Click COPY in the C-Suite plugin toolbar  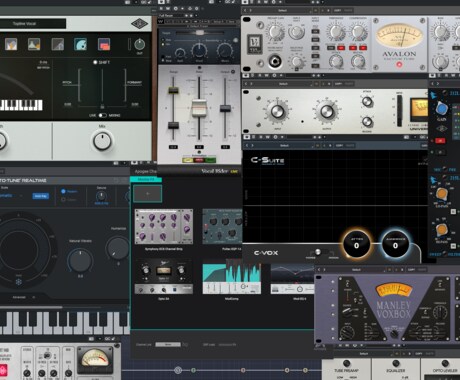(x=339, y=145)
